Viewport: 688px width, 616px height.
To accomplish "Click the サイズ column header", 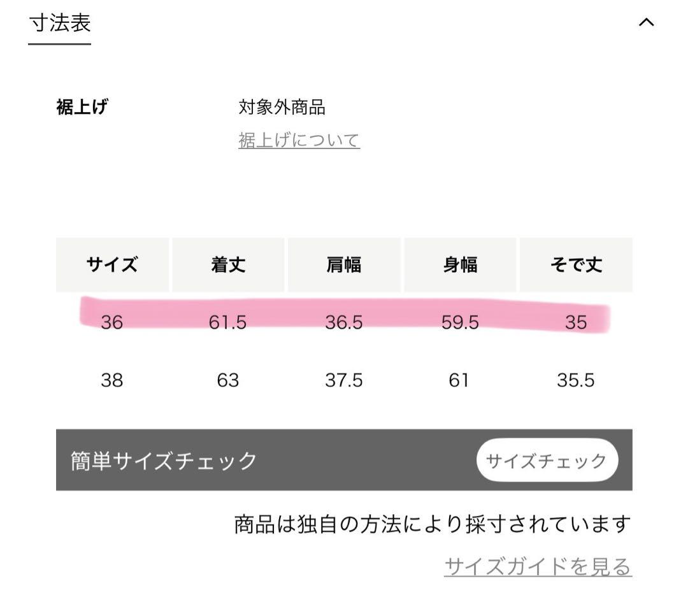I will [x=112, y=265].
